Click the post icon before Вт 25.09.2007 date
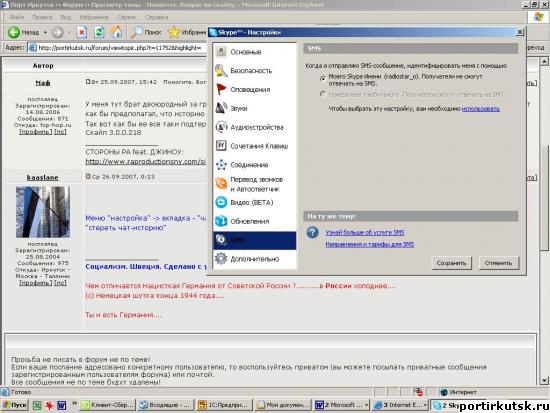This screenshot has width=550, height=413. point(88,82)
